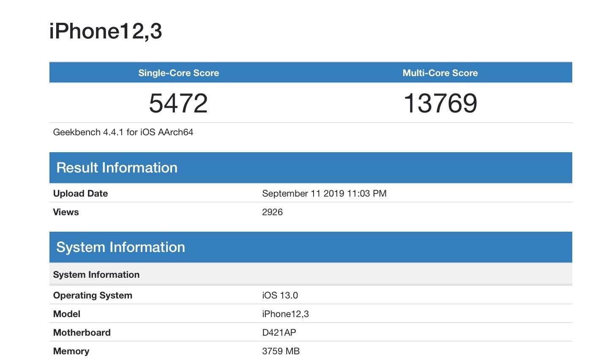Select the date September 11 2019 11:03 PM
This screenshot has width=601, height=364.
(324, 194)
